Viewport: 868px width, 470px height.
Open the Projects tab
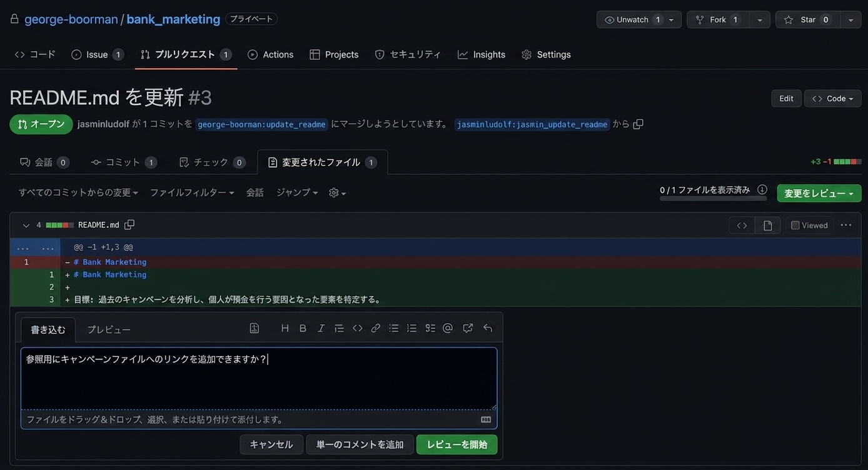point(334,54)
